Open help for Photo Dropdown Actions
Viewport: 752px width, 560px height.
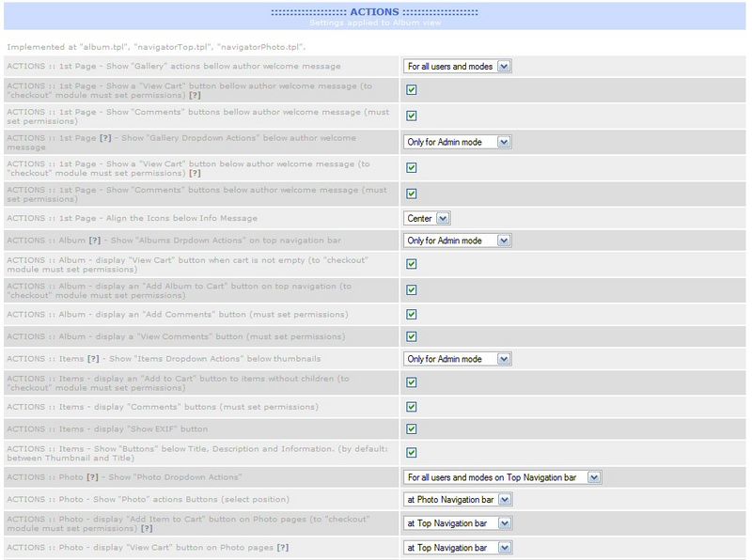point(93,477)
